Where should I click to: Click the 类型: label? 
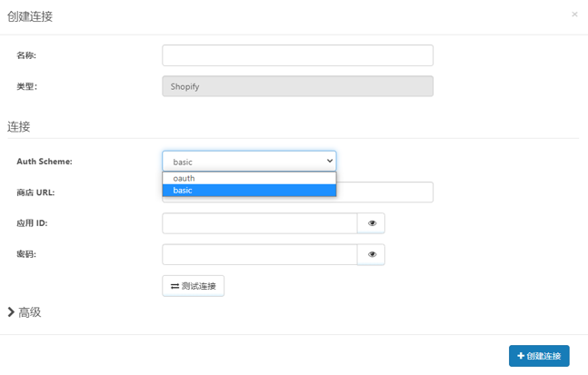[x=26, y=86]
